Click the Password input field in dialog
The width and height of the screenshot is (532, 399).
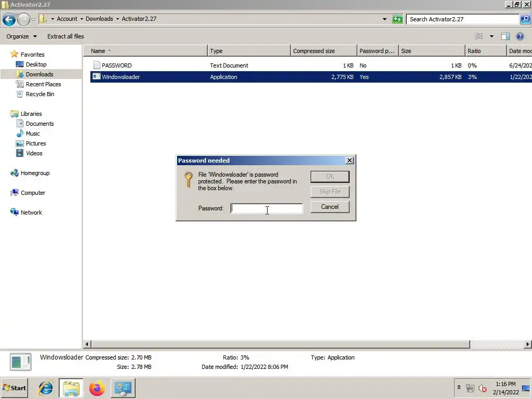tap(267, 208)
